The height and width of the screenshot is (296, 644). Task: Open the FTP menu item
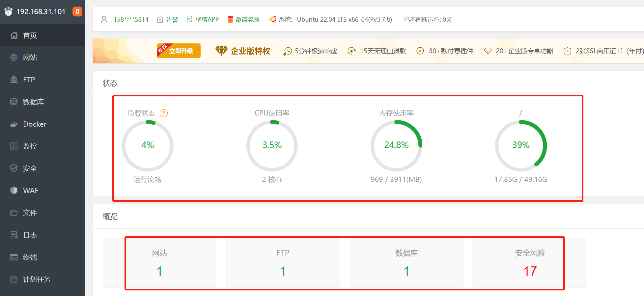42,80
